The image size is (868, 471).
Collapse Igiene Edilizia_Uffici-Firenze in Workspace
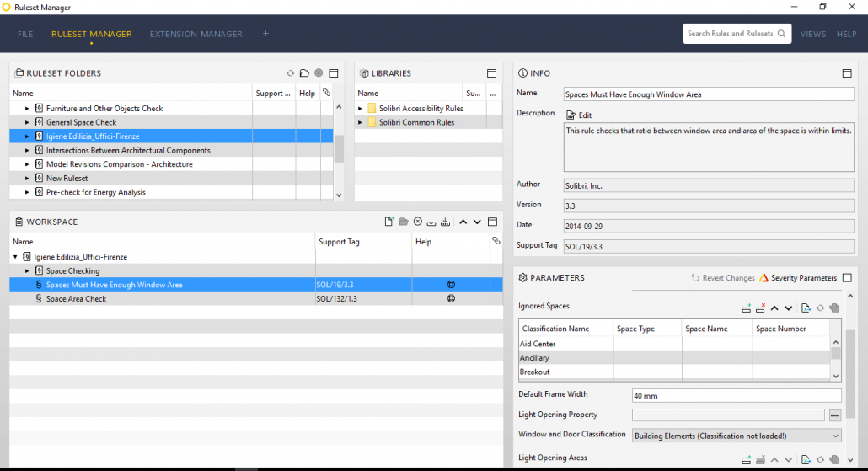[15, 257]
